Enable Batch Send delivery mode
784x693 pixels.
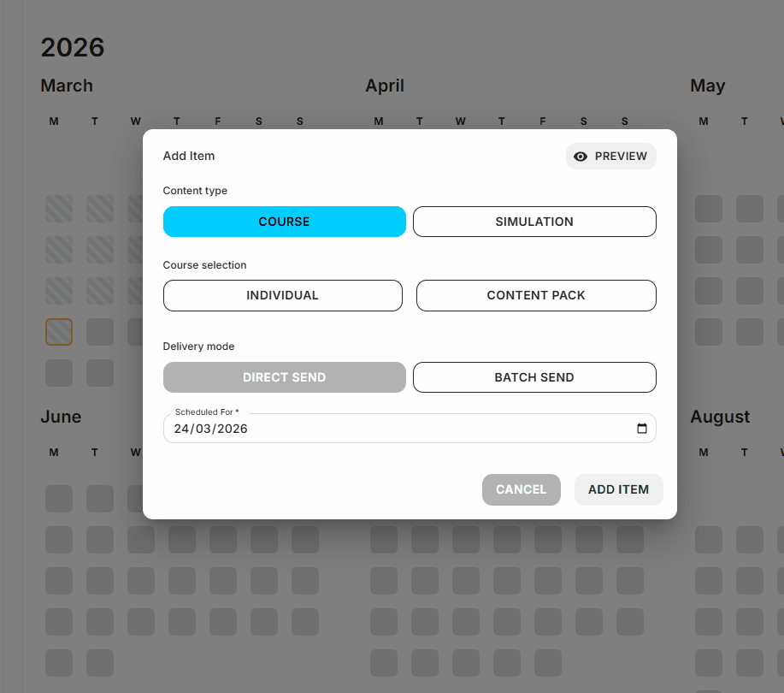pos(534,377)
